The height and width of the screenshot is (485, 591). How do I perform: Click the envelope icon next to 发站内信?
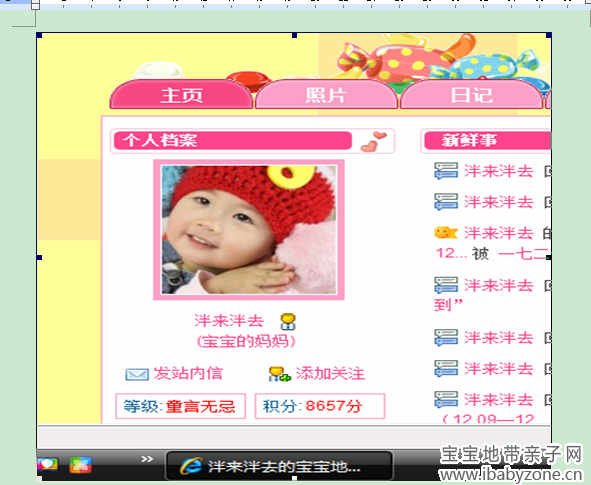(136, 374)
